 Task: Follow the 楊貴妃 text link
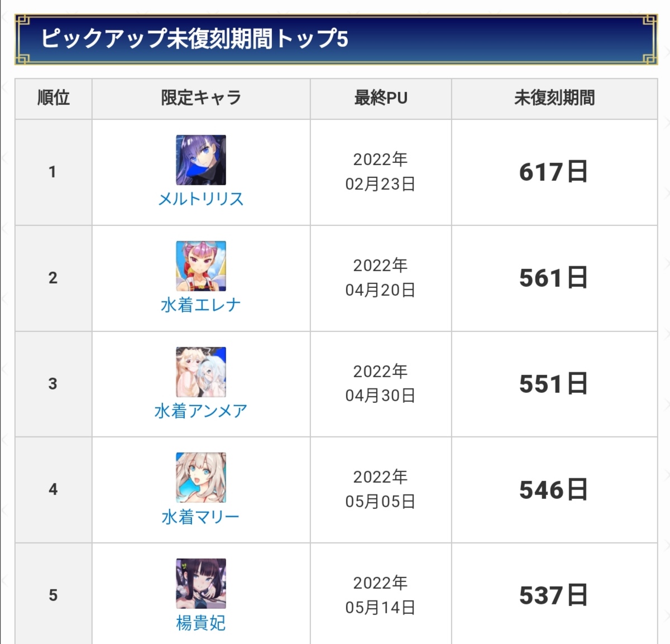coord(201,623)
